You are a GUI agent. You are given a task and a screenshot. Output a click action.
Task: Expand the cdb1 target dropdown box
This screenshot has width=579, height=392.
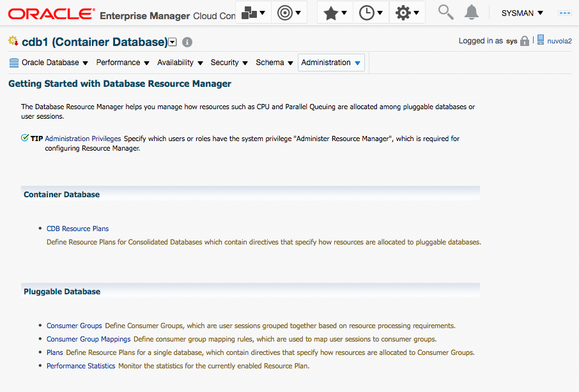(173, 42)
